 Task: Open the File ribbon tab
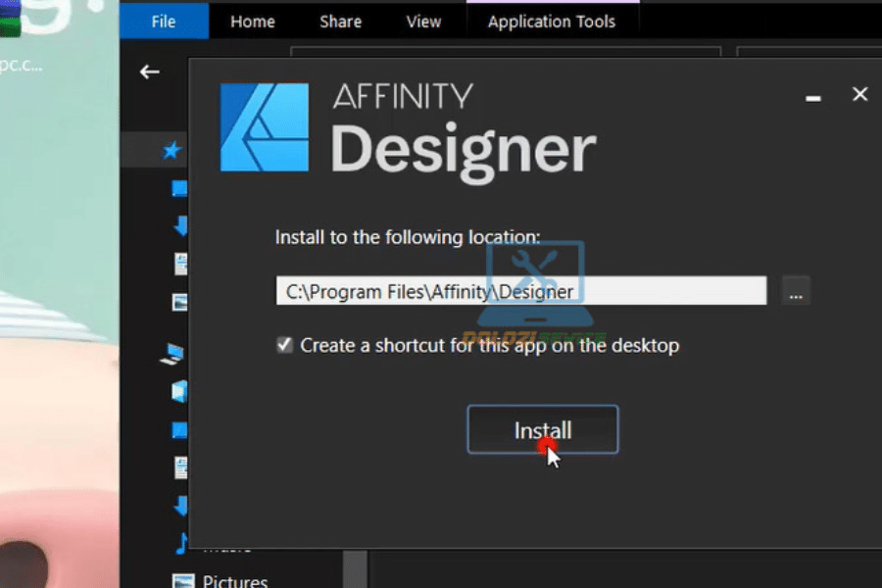pos(165,21)
